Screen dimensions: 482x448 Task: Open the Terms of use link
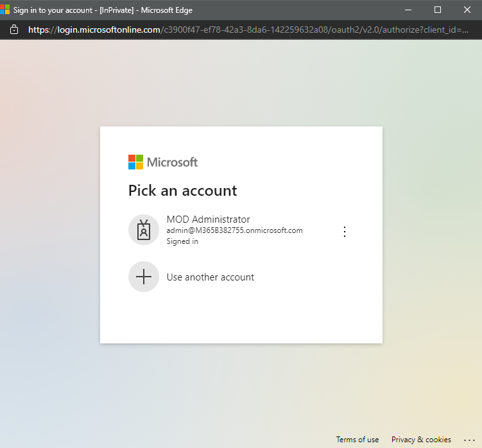point(357,440)
